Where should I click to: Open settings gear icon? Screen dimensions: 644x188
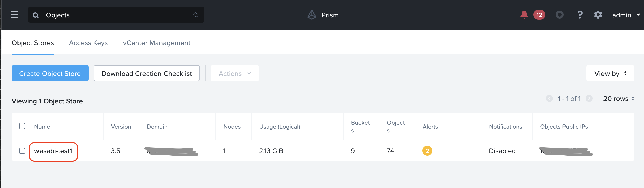coord(598,15)
